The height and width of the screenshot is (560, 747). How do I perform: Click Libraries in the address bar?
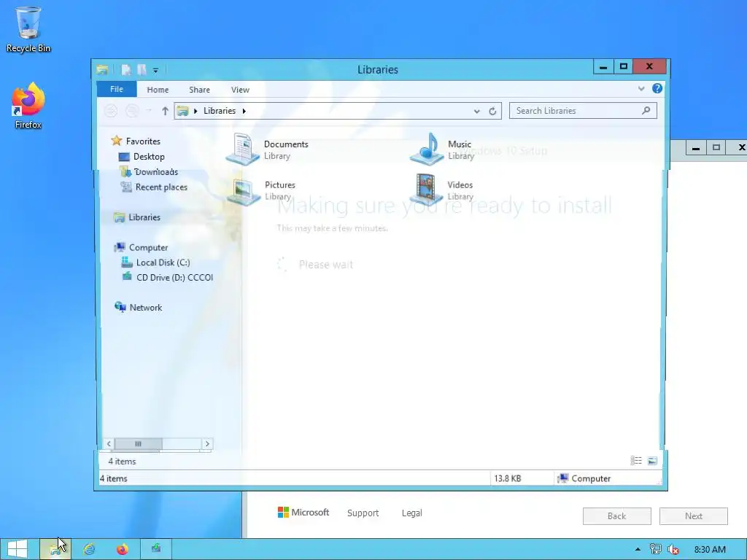tap(220, 111)
